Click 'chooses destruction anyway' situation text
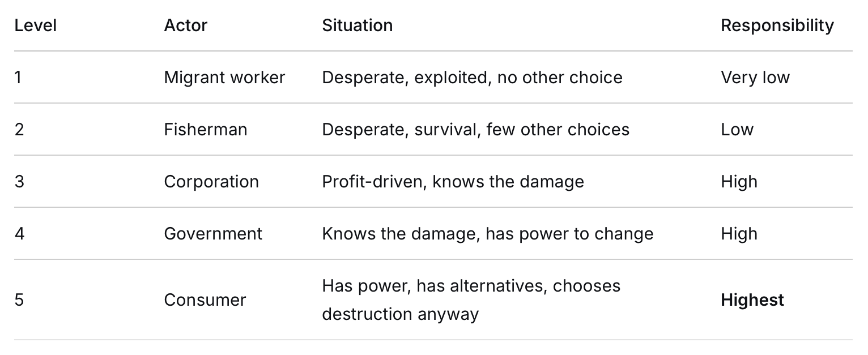 pos(471,300)
